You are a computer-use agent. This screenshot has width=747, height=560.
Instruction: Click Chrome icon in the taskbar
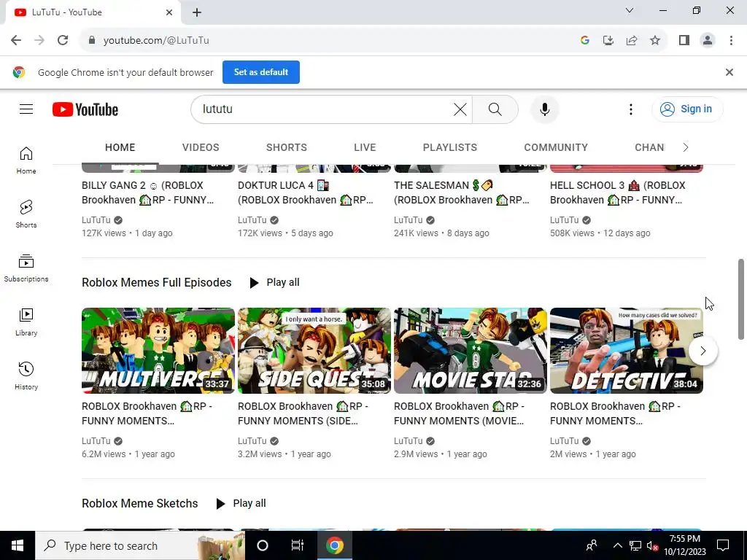[x=334, y=545]
